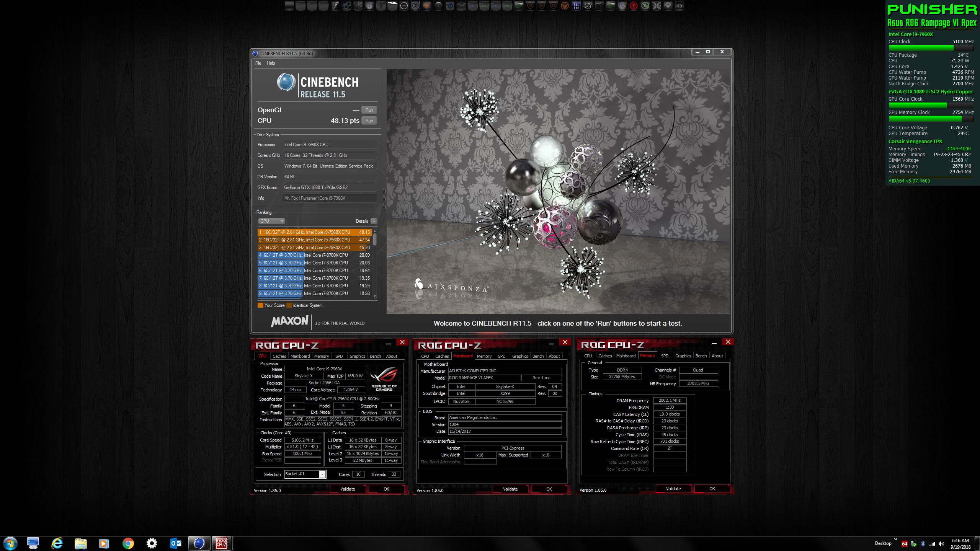
Task: Open Mainboard tab in first CPU-Z window
Action: click(x=300, y=356)
